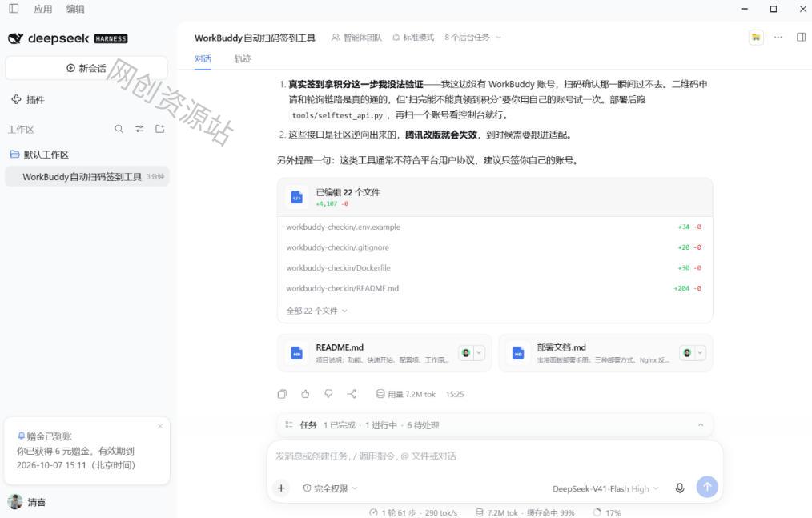Collapse the 任务 panel chevron

tap(701, 425)
